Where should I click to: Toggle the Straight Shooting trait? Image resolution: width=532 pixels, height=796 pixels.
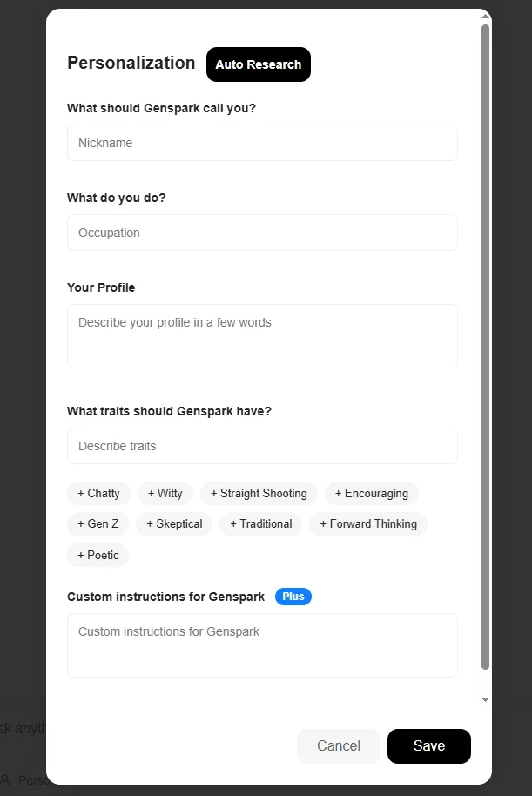(x=259, y=494)
